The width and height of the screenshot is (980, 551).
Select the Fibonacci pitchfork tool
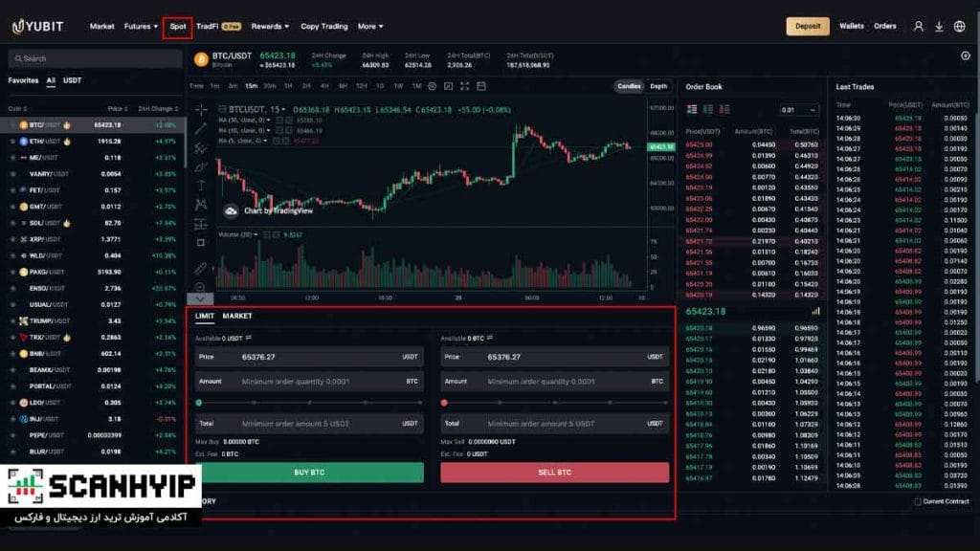pyautogui.click(x=201, y=148)
